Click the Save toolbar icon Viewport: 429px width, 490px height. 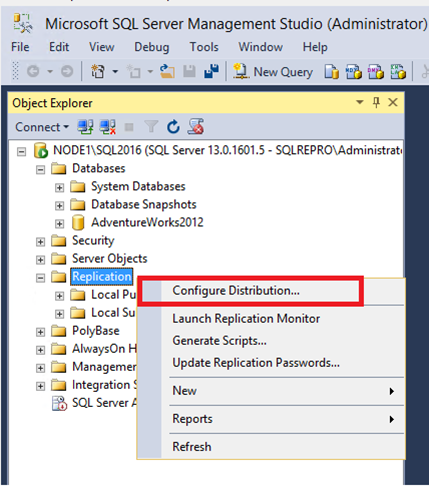pyautogui.click(x=189, y=71)
